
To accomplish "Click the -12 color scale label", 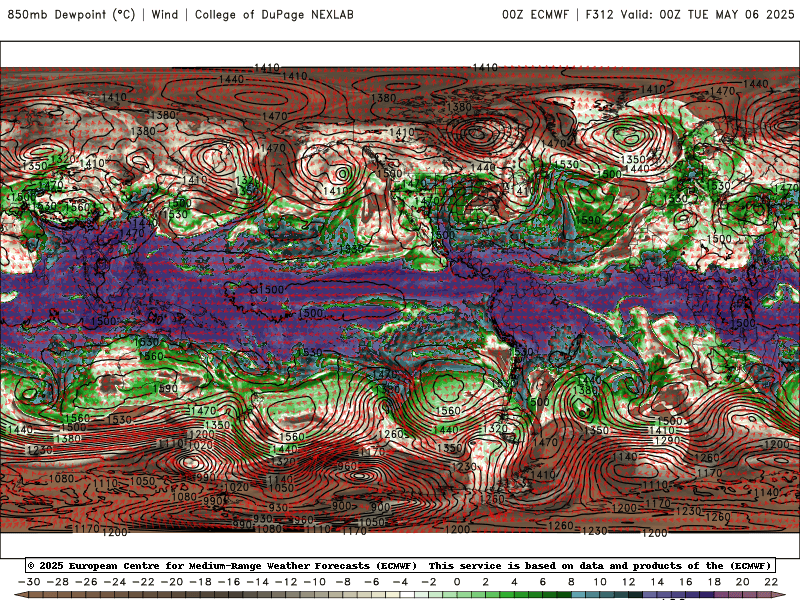I will (286, 582).
